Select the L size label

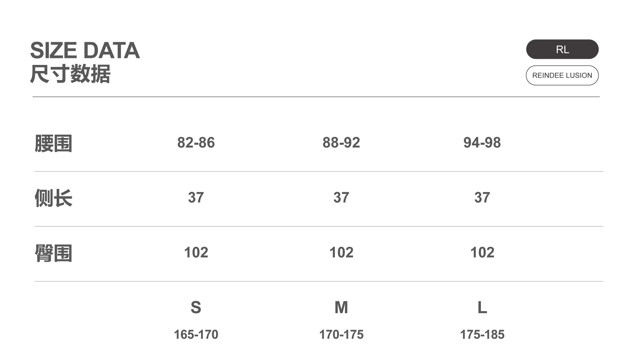click(x=482, y=307)
